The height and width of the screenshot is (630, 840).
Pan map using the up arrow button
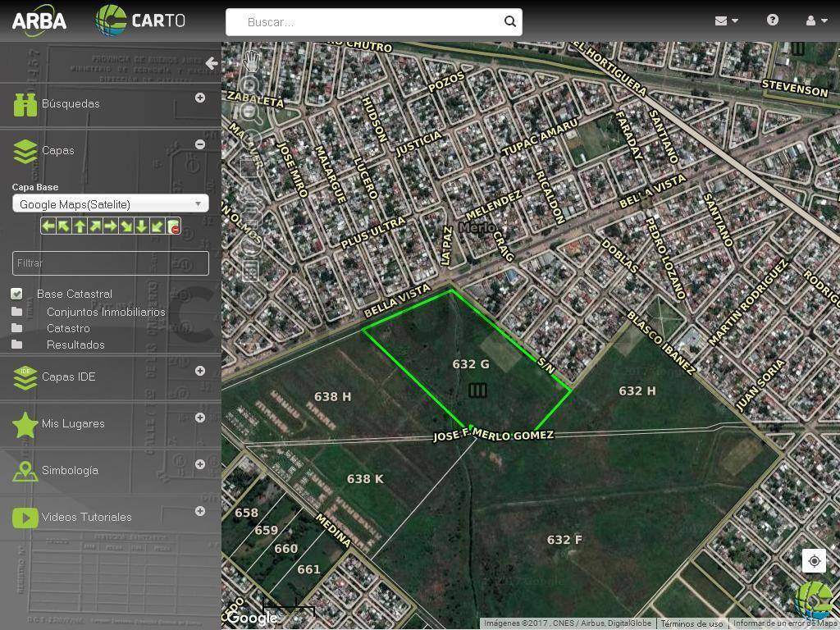pos(80,226)
